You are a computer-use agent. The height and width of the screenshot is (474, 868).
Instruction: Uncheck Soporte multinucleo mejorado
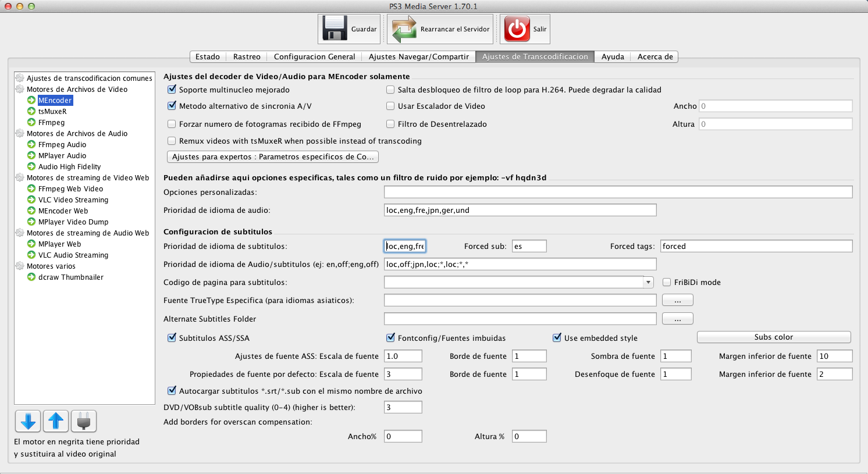tap(172, 90)
